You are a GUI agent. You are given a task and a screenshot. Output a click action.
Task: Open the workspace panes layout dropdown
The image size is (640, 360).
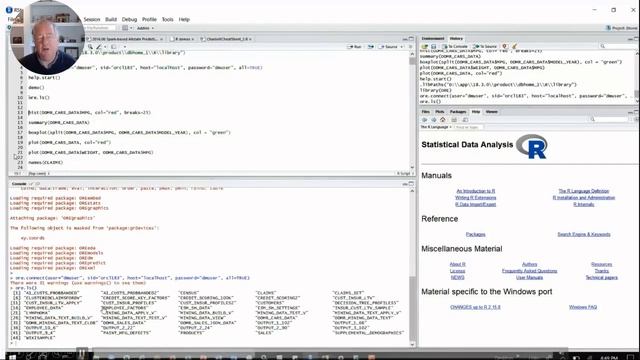[x=127, y=28]
